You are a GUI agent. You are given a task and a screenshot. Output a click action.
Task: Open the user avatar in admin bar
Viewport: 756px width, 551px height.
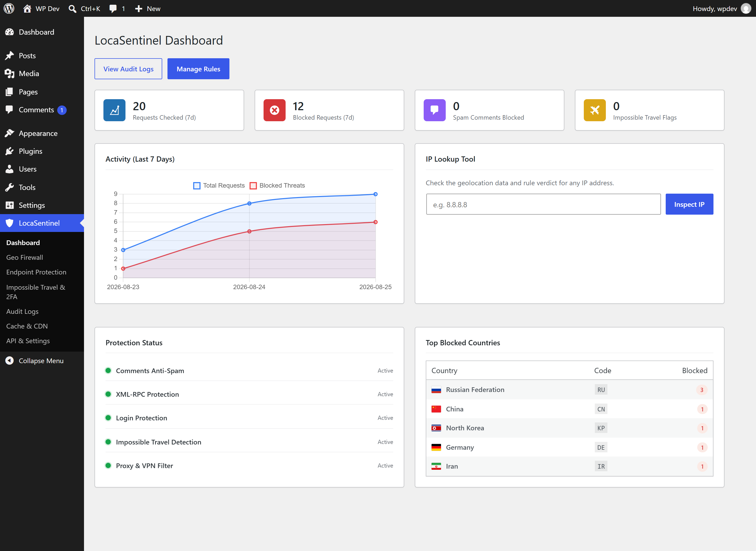coord(746,8)
